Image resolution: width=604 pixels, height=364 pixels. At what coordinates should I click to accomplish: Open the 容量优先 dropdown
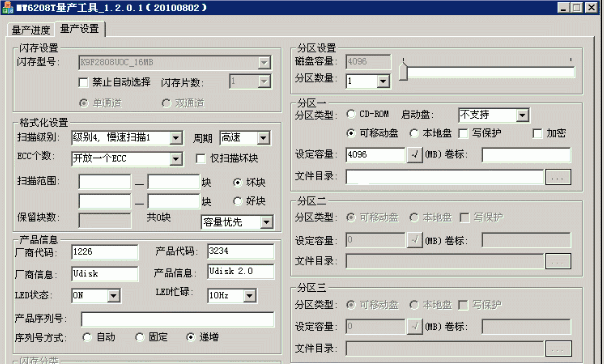click(266, 222)
